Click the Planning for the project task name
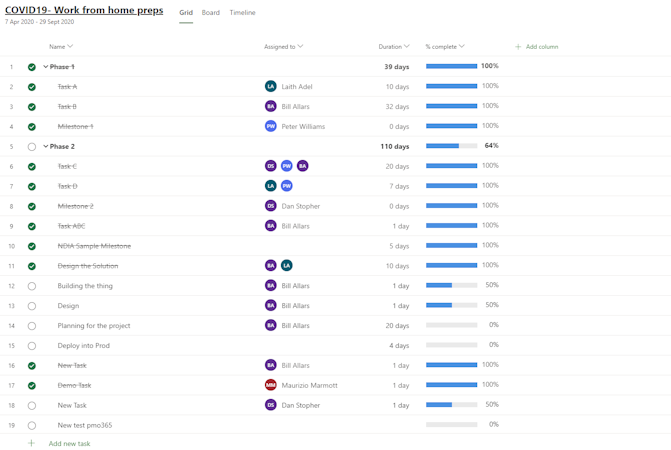 point(94,326)
